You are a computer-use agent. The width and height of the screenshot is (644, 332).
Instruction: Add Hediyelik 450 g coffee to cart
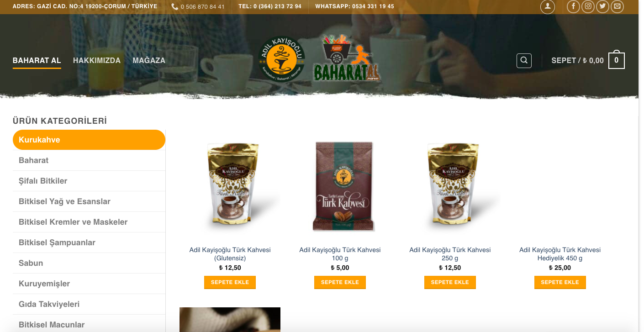(560, 282)
